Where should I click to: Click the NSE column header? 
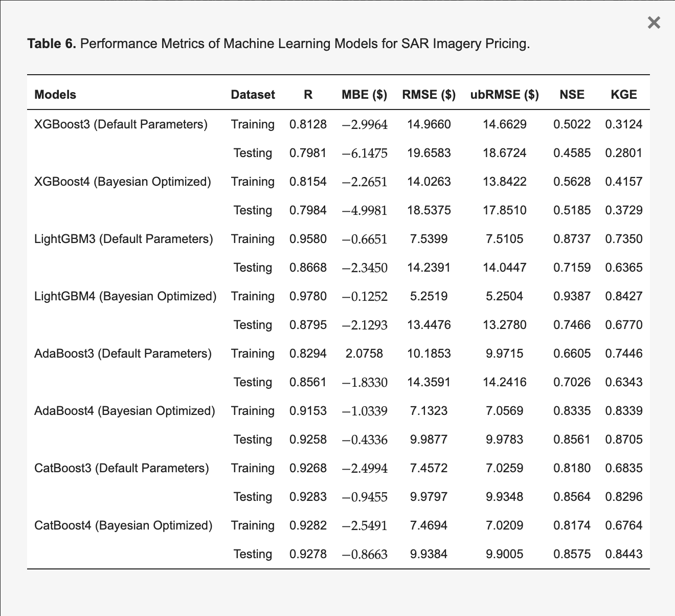click(572, 95)
